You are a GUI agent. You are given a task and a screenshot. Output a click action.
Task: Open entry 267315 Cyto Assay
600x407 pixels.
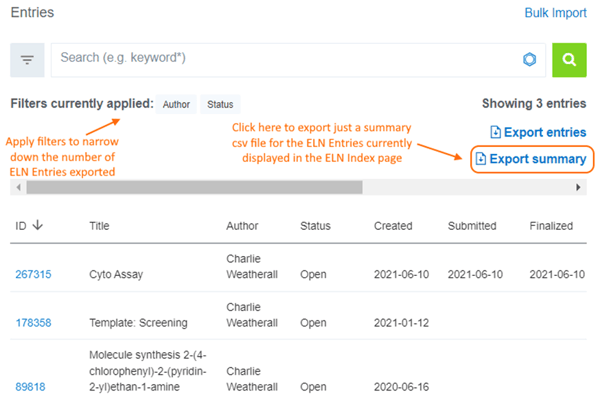point(33,274)
